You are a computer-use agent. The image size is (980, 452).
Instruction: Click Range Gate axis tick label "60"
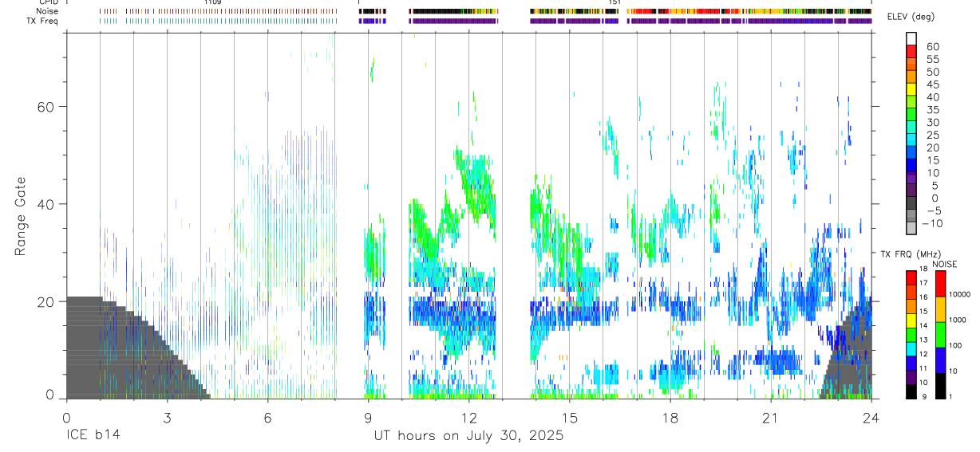pyautogui.click(x=47, y=106)
